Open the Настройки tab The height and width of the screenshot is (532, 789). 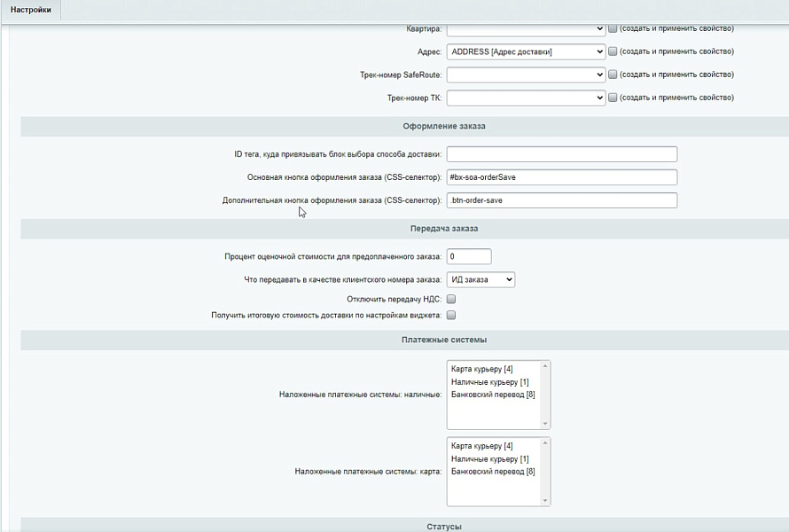coord(30,10)
